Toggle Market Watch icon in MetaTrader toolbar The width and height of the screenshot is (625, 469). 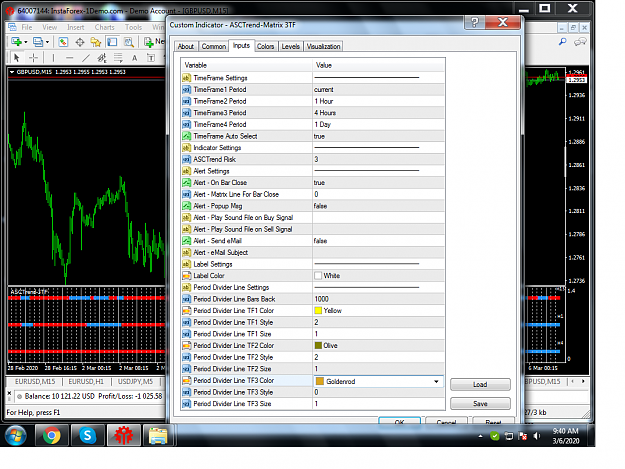tap(63, 42)
